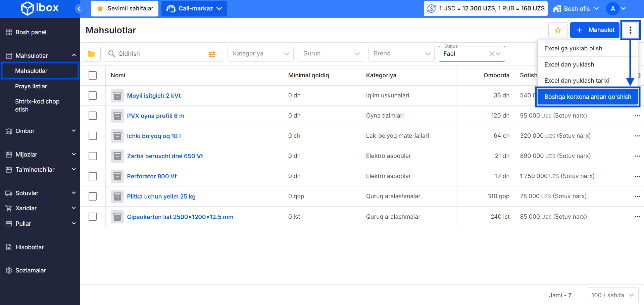Open search filter settings sliders icon
This screenshot has width=644, height=305.
pyautogui.click(x=212, y=54)
